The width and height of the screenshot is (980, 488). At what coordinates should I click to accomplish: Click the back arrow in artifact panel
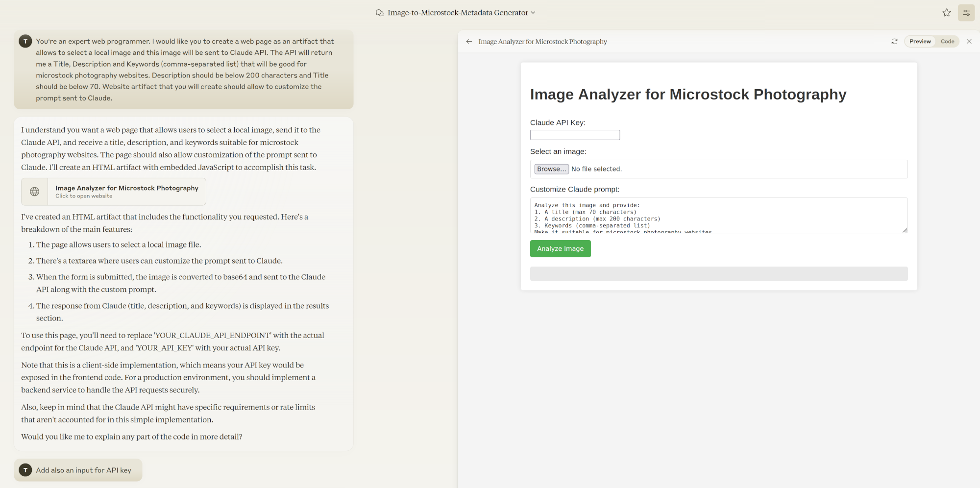tap(469, 42)
